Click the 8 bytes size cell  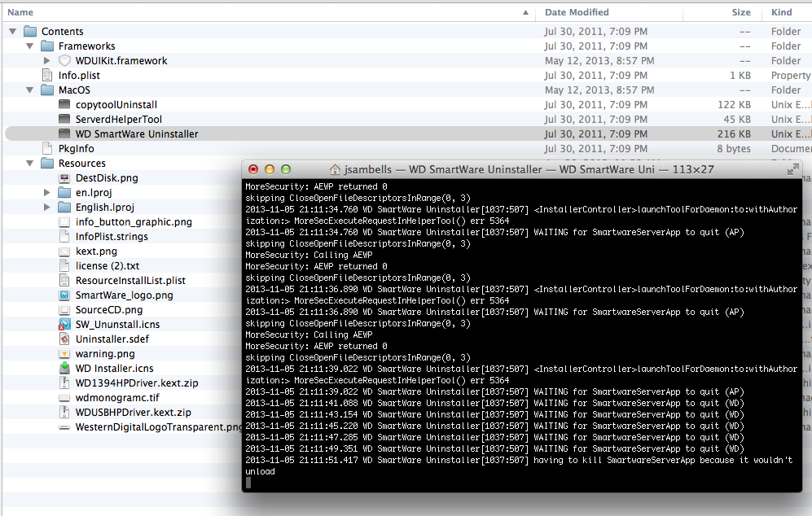[x=734, y=149]
